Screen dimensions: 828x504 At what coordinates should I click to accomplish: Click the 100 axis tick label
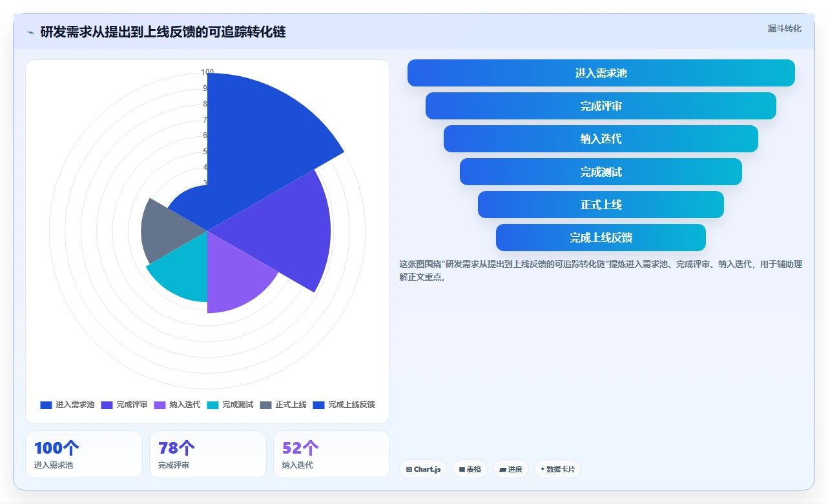[x=207, y=72]
